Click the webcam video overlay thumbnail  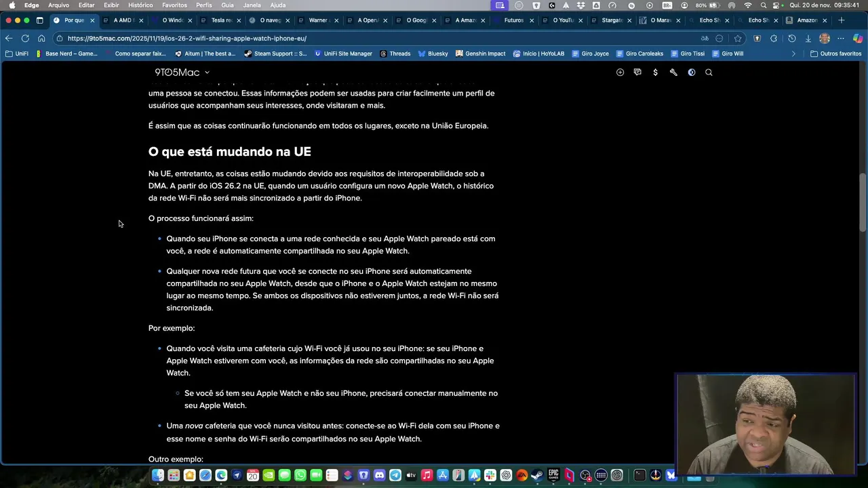coord(766,424)
